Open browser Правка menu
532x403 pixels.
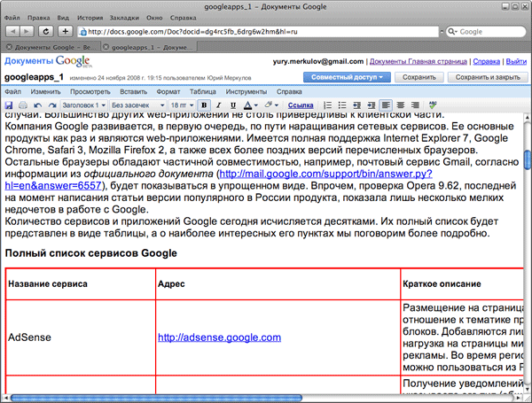[x=39, y=18]
